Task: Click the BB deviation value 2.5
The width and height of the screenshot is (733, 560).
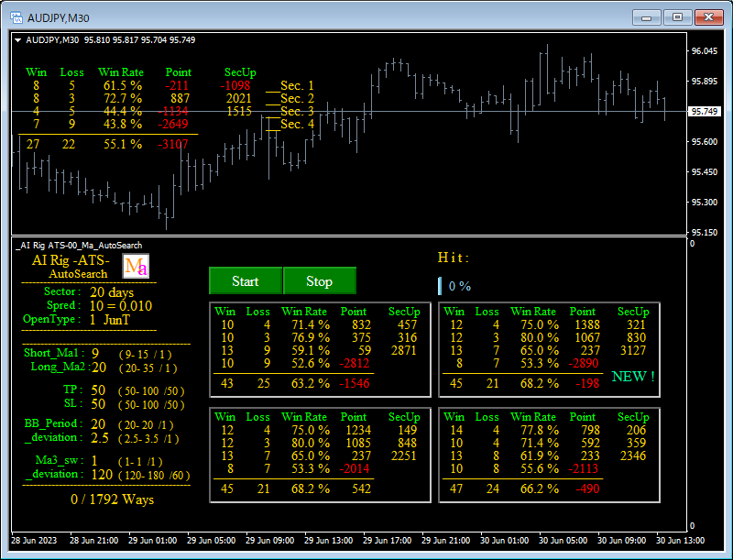Action: click(x=100, y=438)
